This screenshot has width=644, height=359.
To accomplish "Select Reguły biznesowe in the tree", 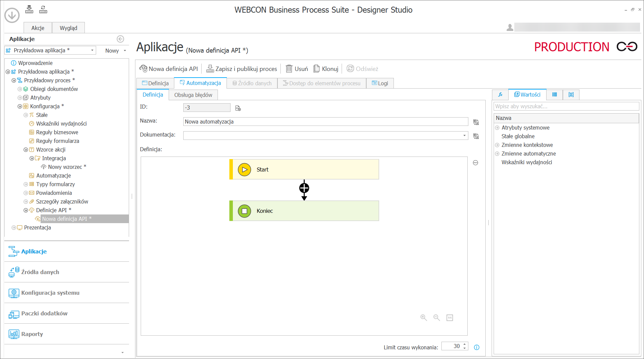I will (57, 132).
